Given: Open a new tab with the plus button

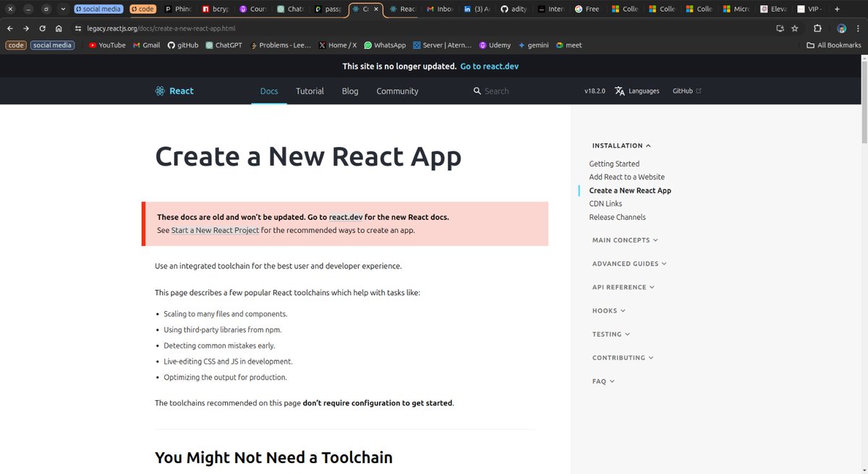Looking at the screenshot, I should click(x=837, y=9).
